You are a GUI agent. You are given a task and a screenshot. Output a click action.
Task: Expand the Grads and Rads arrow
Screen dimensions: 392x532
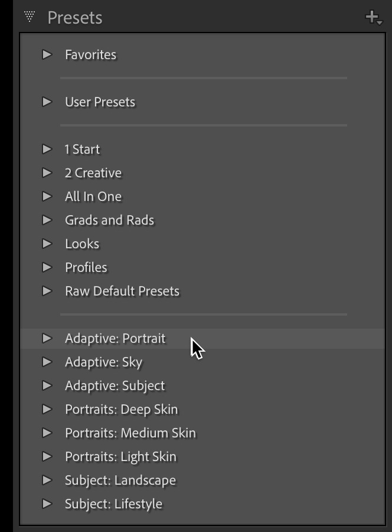pyautogui.click(x=47, y=220)
